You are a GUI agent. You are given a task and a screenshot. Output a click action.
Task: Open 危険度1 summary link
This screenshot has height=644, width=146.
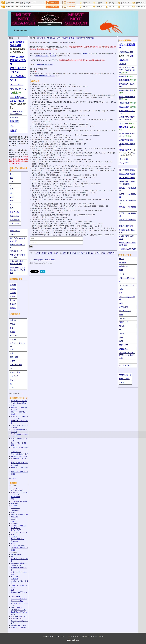pyautogui.click(x=13, y=285)
